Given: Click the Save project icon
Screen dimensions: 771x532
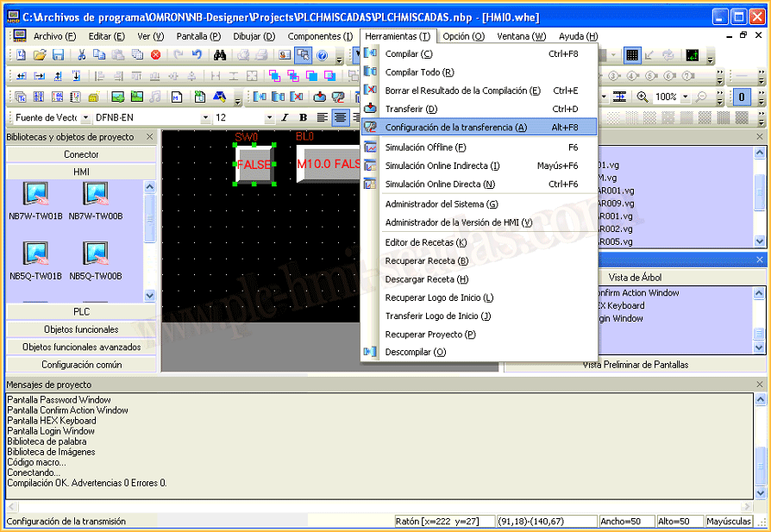Looking at the screenshot, I should pos(58,54).
